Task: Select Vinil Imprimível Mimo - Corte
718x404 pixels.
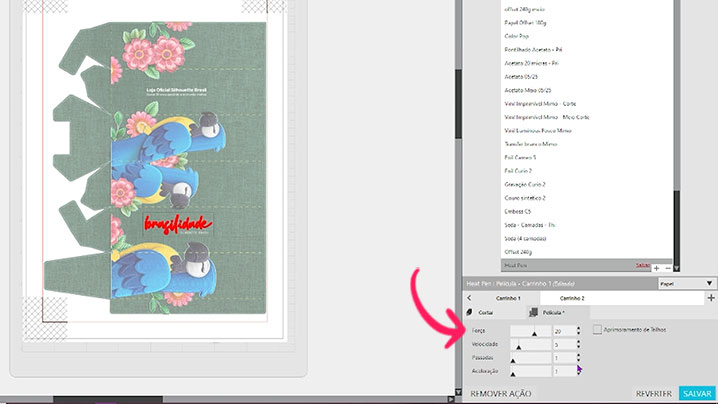Action: coord(540,104)
